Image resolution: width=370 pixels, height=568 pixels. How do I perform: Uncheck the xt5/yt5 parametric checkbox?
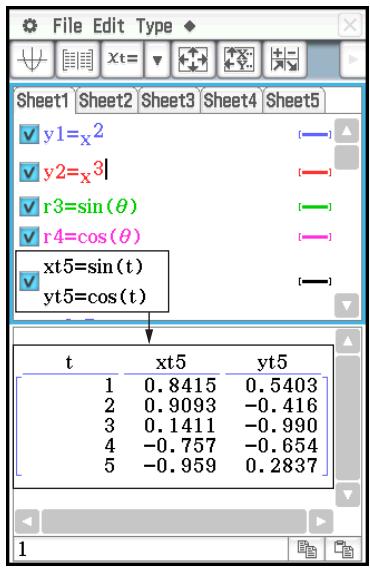point(29,281)
